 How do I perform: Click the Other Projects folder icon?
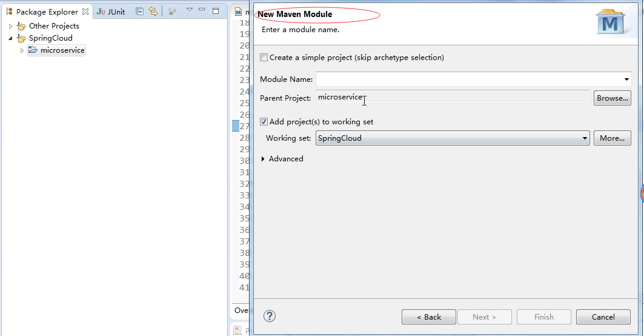pos(21,26)
